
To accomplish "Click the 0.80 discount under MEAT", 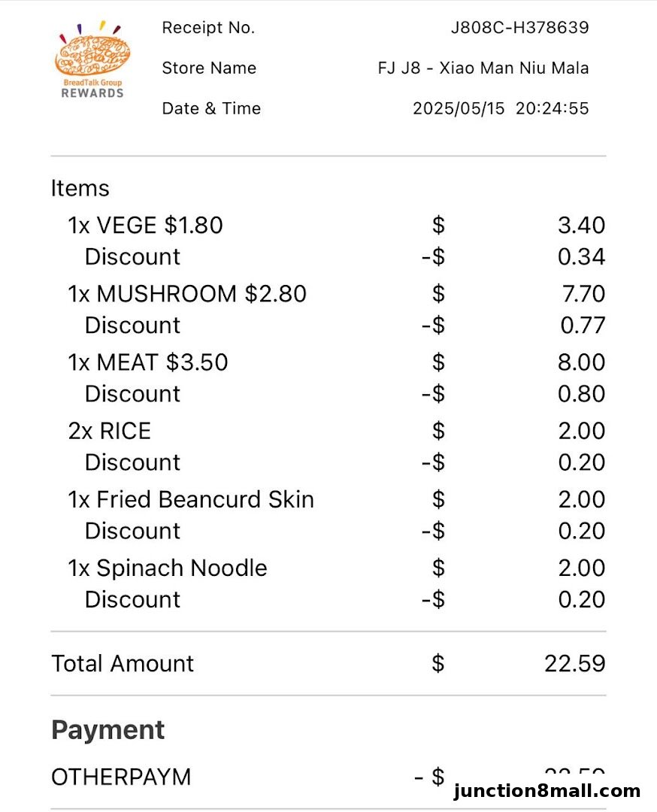I will pos(581,394).
